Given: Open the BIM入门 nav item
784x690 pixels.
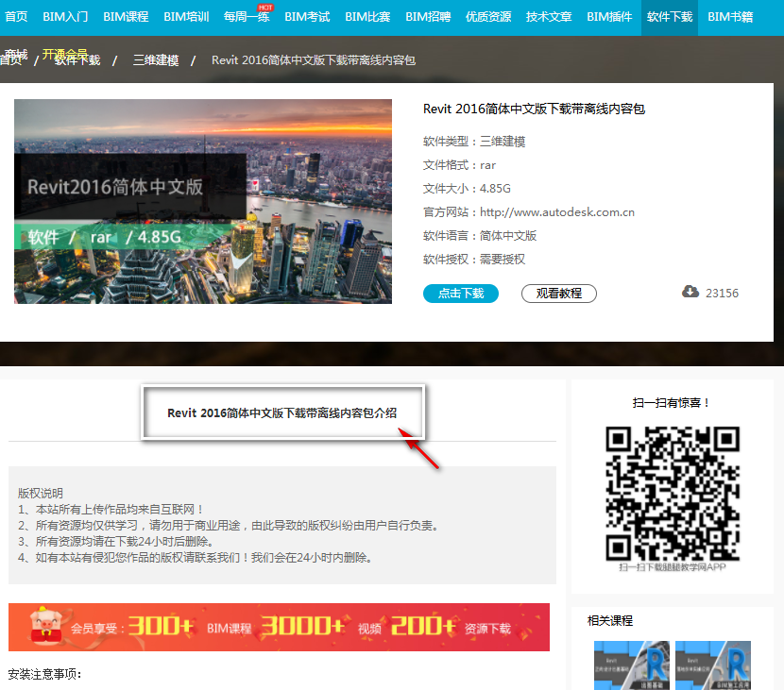Looking at the screenshot, I should pyautogui.click(x=65, y=17).
